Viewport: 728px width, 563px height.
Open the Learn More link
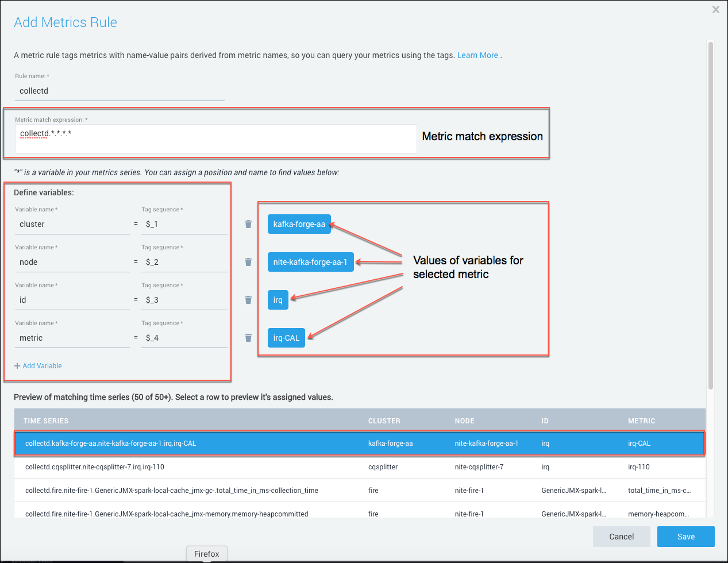point(477,55)
